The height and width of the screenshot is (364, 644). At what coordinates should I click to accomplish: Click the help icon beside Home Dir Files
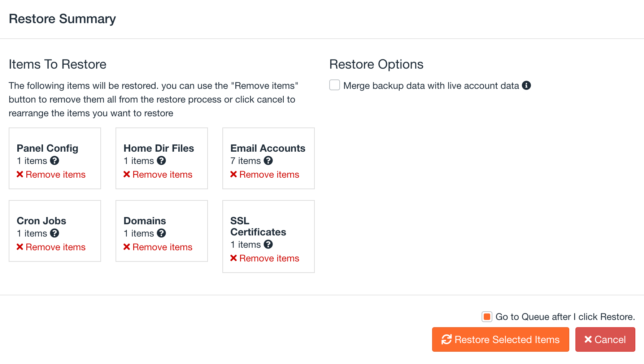click(x=161, y=161)
